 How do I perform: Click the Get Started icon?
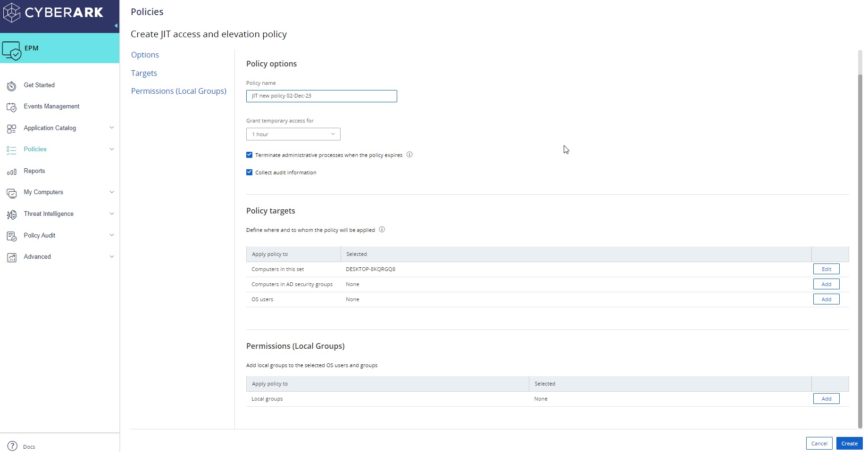tap(12, 86)
